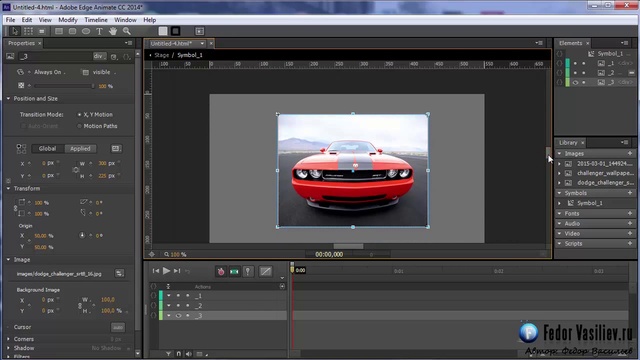Jump to start of timeline
Screen dimensions: 640x360
tap(156, 271)
